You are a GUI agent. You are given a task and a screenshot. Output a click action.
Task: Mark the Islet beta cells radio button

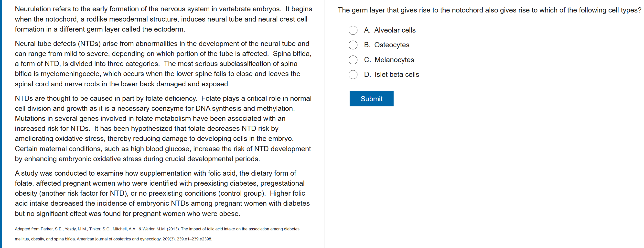coord(353,75)
